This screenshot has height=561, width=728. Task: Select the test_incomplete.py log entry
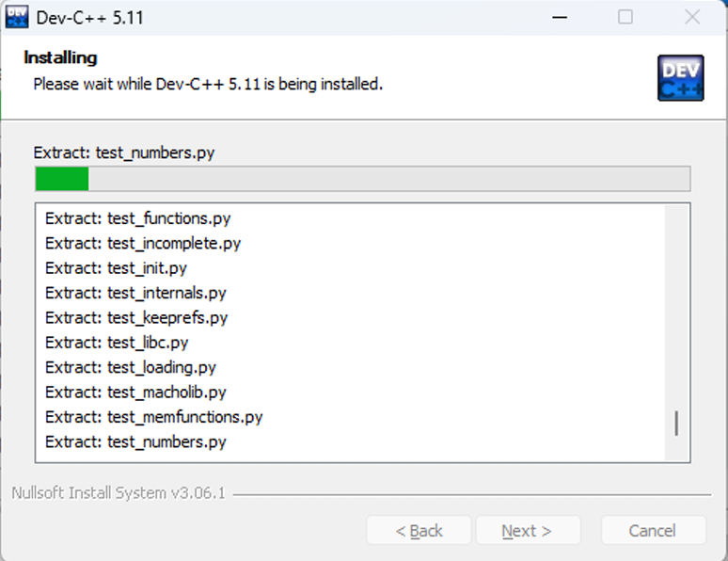(143, 243)
